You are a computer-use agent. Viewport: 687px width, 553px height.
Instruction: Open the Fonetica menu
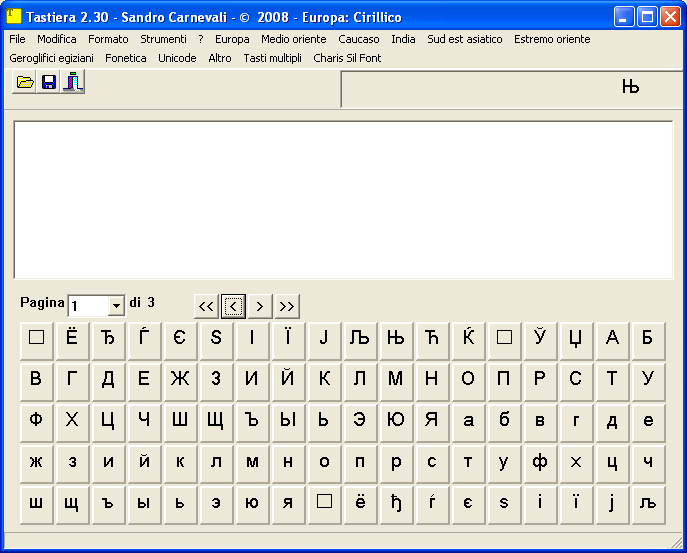point(126,58)
